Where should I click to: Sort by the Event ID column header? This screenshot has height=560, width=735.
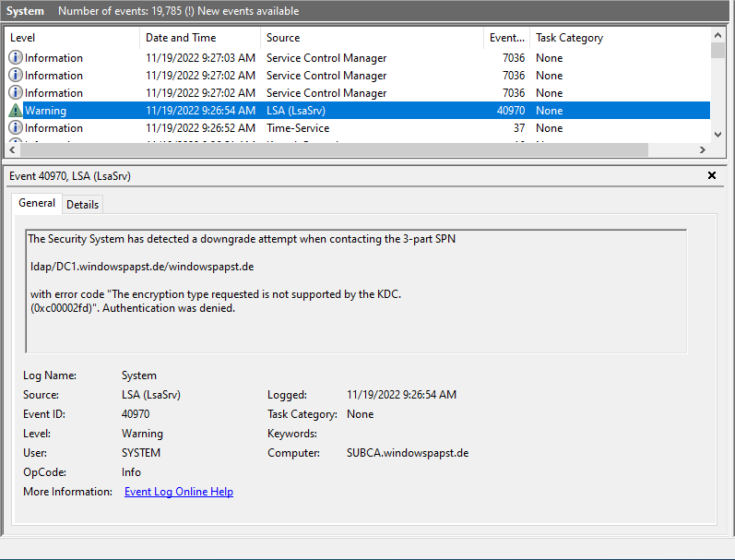tap(506, 38)
